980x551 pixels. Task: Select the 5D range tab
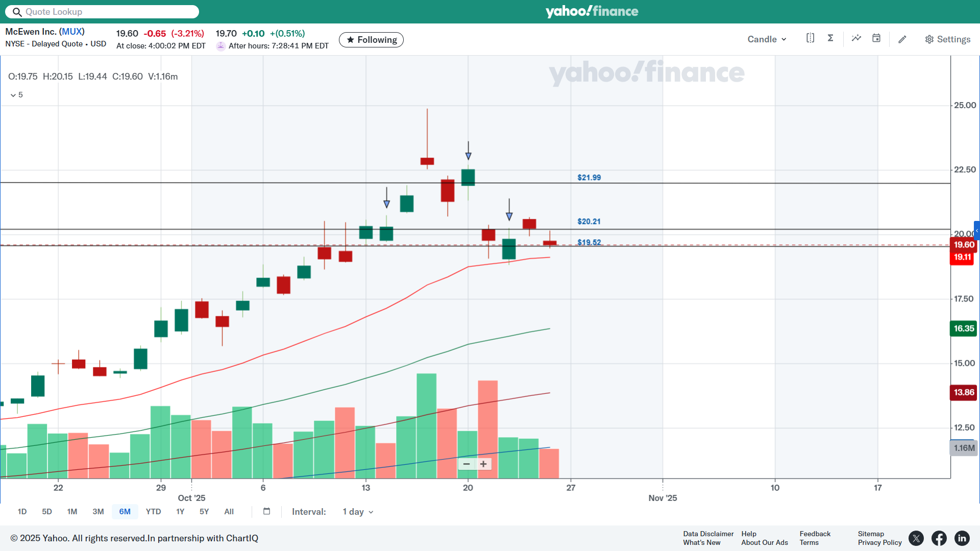tap(47, 511)
